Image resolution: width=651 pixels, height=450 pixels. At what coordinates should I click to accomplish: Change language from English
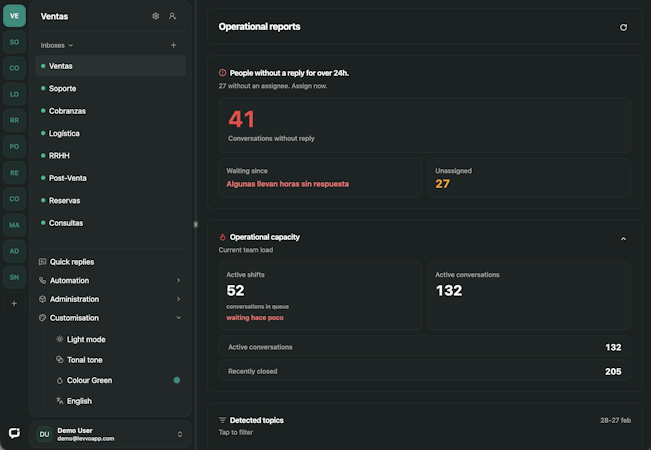coord(79,401)
